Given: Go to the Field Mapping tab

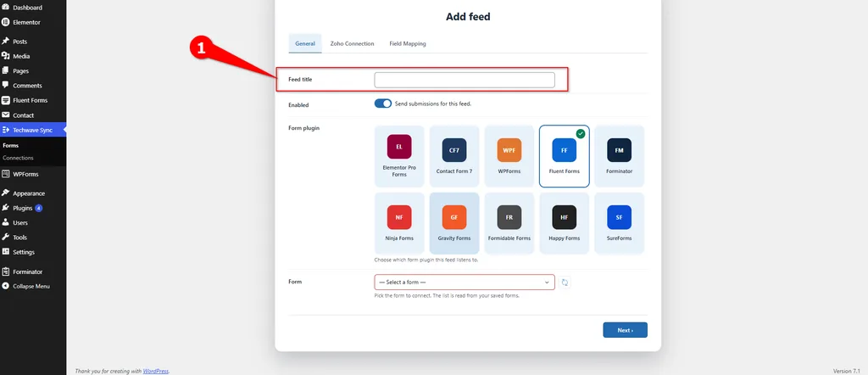Looking at the screenshot, I should [408, 44].
